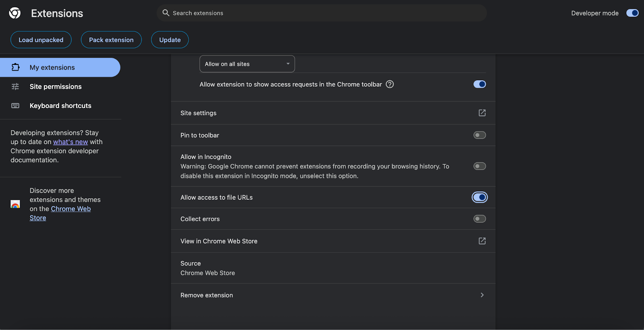Click the Site permissions sliders icon

[x=15, y=87]
